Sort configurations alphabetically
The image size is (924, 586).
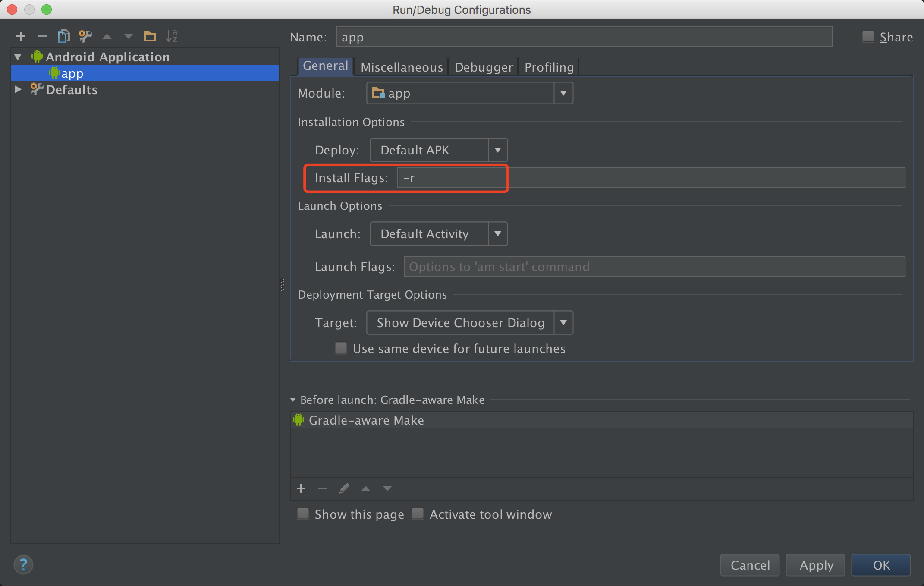(x=171, y=36)
